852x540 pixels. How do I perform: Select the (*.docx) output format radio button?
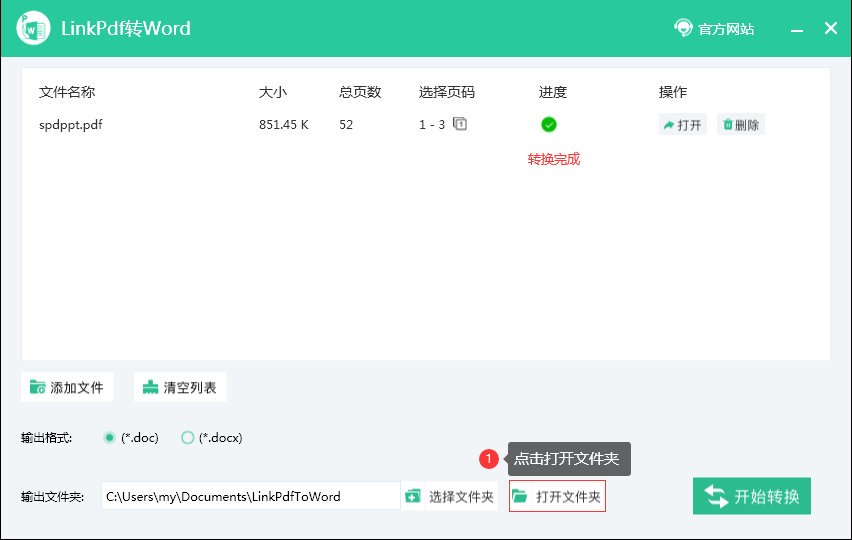point(187,437)
